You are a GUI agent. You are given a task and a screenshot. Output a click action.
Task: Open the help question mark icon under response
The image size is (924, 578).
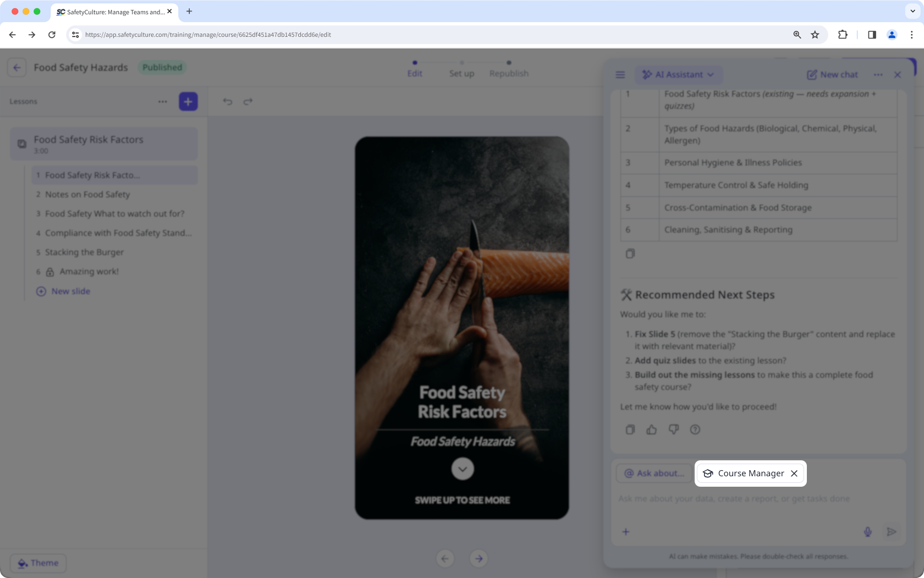point(695,430)
